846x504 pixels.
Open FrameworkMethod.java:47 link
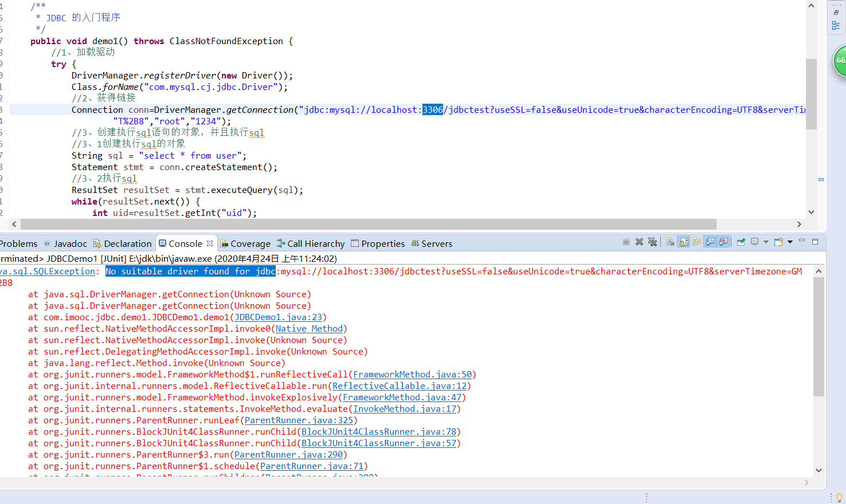pyautogui.click(x=402, y=397)
